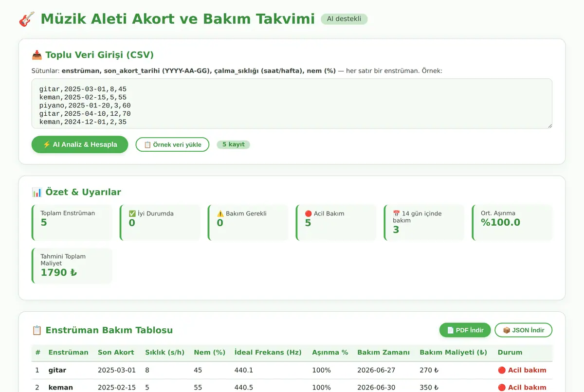Viewport: 584px width, 392px height.
Task: Download report via PDF İndir button
Action: pos(465,330)
